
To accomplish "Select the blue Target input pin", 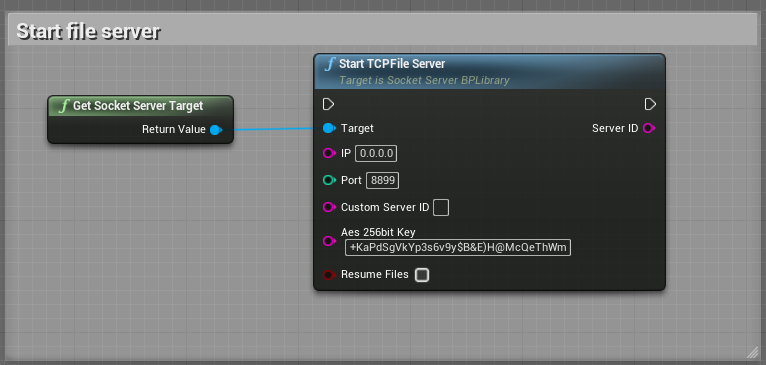I will (x=329, y=129).
